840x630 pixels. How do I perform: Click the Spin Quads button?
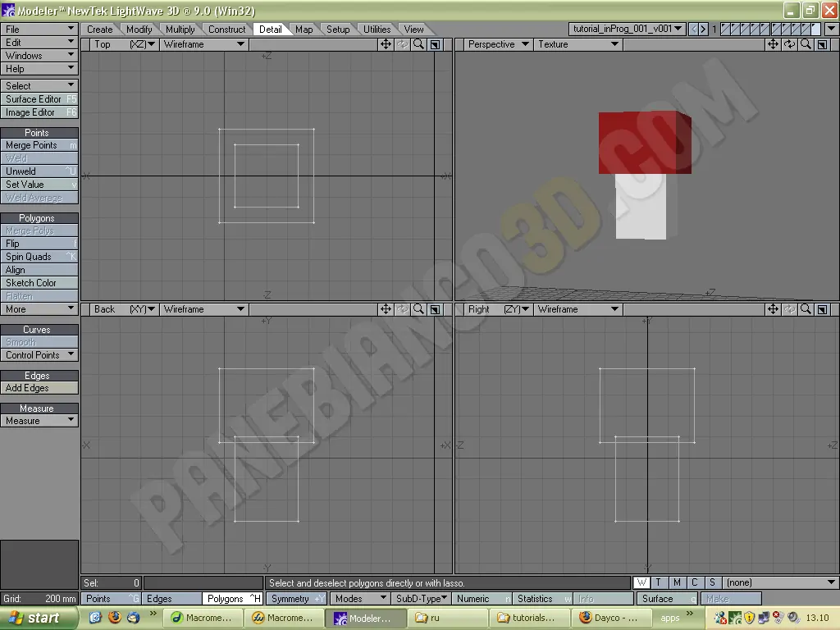click(39, 257)
